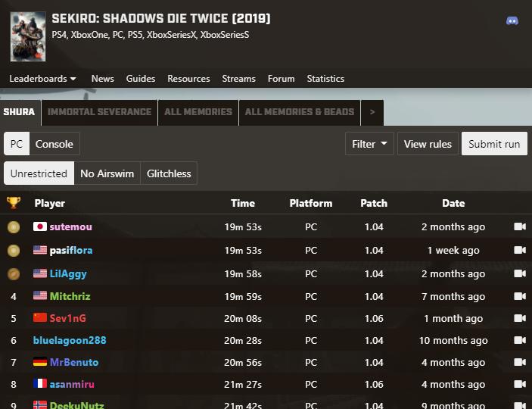
Task: Expand more categories with the arrow tab
Action: pyautogui.click(x=372, y=112)
